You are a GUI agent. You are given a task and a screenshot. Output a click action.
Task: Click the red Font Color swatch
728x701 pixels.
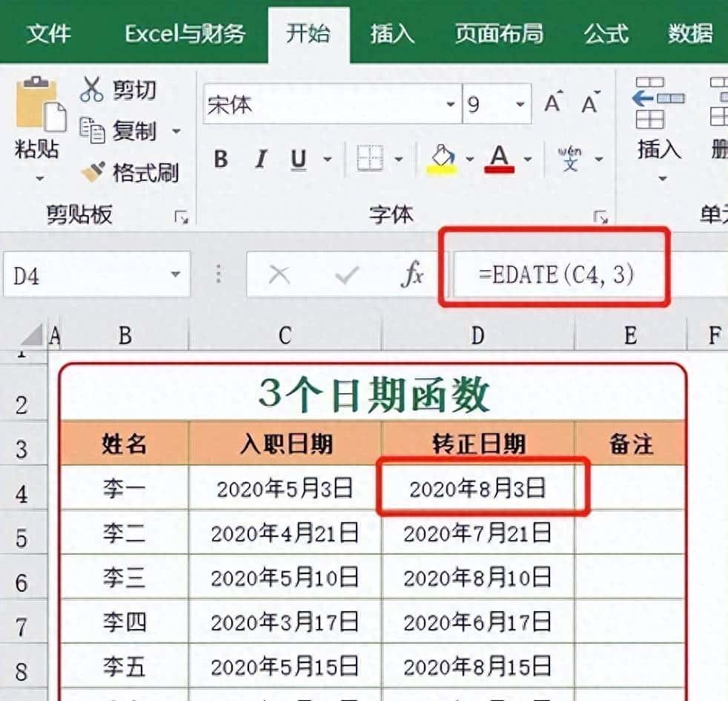pyautogui.click(x=500, y=167)
